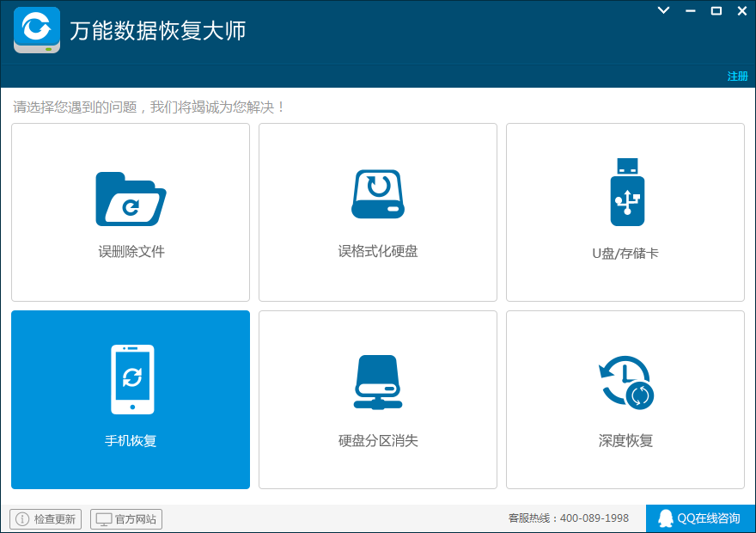Viewport: 756px width, 533px height.
Task: Start QQ在线咨询 online consultation
Action: 700,518
